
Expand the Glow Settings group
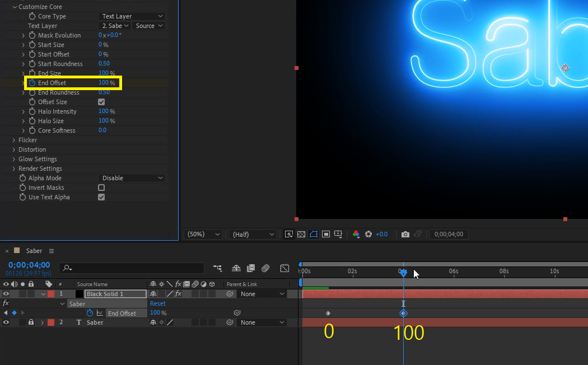[14, 159]
